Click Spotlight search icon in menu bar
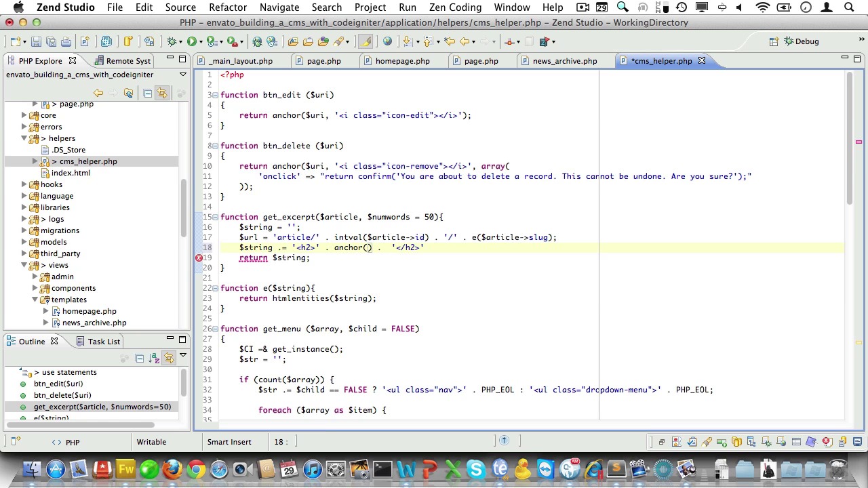The width and height of the screenshot is (868, 488). click(x=848, y=7)
